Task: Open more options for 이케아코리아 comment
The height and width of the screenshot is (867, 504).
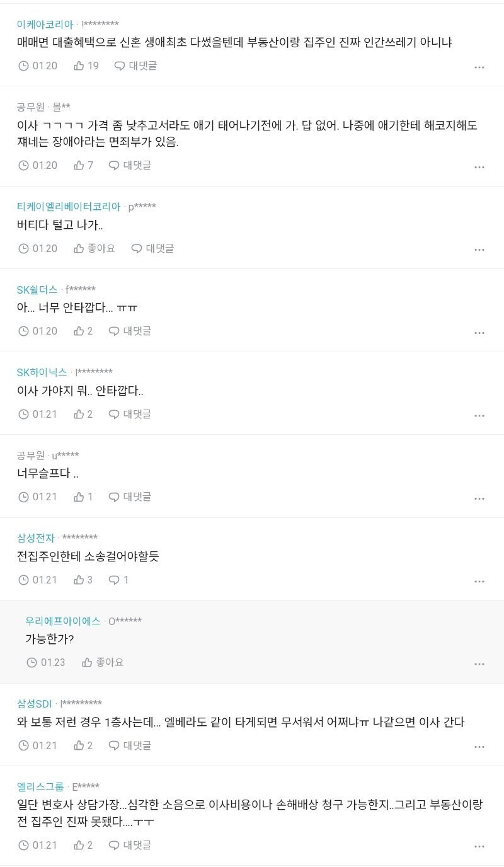Action: 479,67
